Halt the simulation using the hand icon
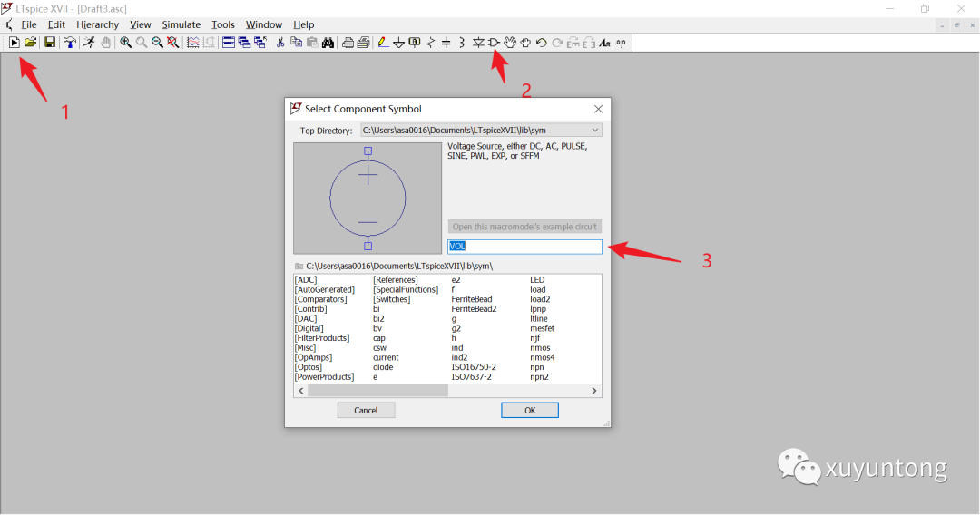Screen dimensions: 980x515 [x=105, y=43]
